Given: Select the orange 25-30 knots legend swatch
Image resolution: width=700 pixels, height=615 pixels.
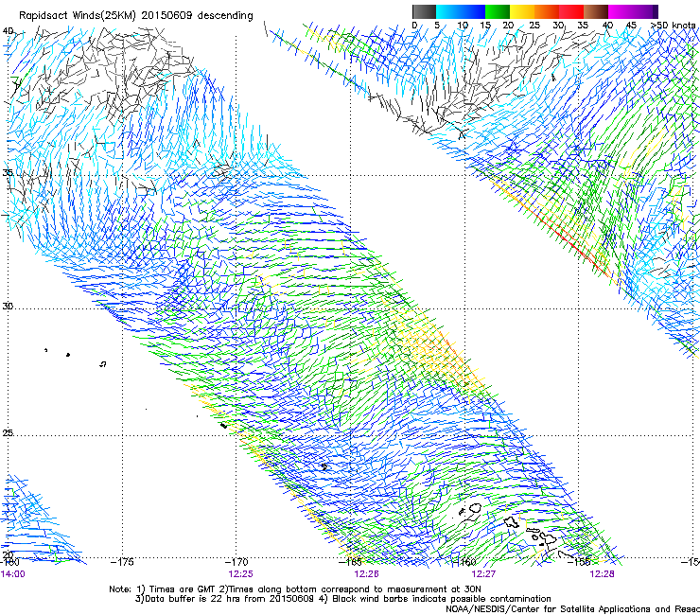Looking at the screenshot, I should [x=546, y=11].
